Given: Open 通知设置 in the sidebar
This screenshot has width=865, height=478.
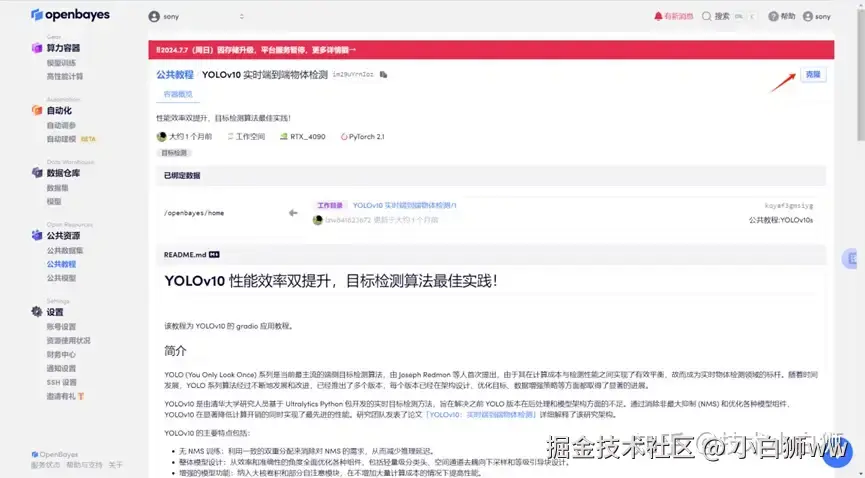Looking at the screenshot, I should coord(61,368).
